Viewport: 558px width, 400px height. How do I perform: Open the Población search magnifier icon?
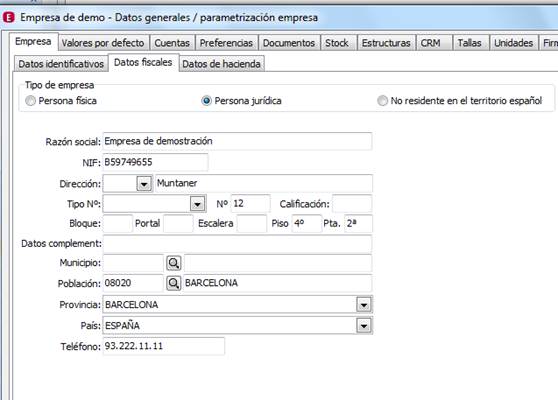pyautogui.click(x=174, y=283)
